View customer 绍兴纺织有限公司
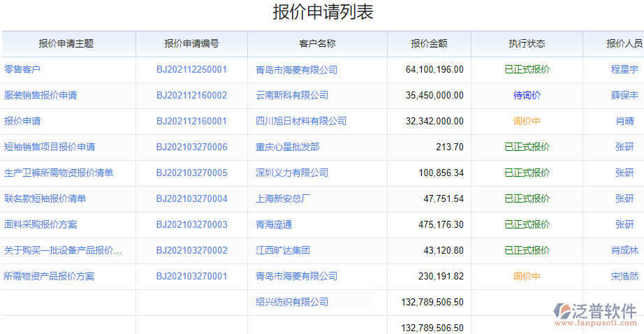 [x=292, y=302]
